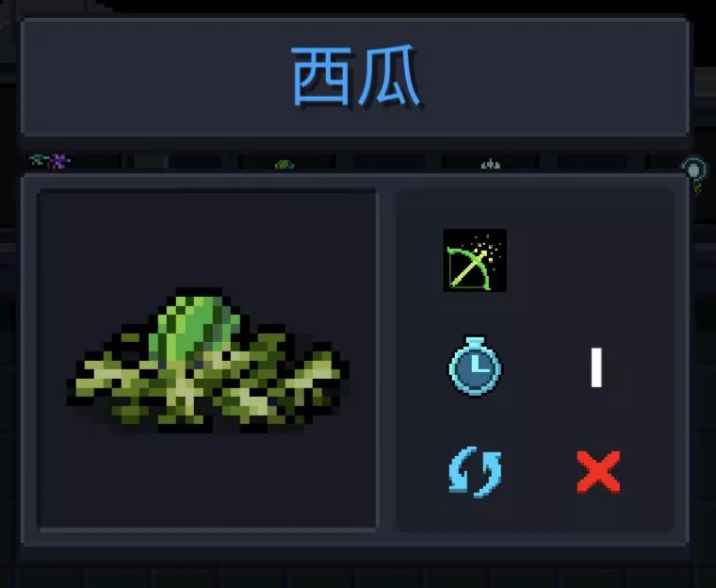Select the watermelon plant preview sprite
This screenshot has height=588, width=716.
tap(208, 360)
